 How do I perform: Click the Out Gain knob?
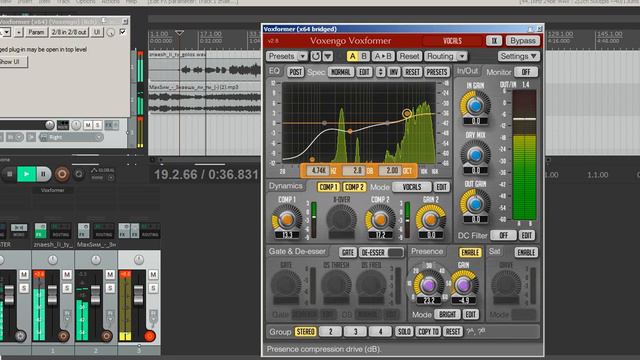[475, 204]
